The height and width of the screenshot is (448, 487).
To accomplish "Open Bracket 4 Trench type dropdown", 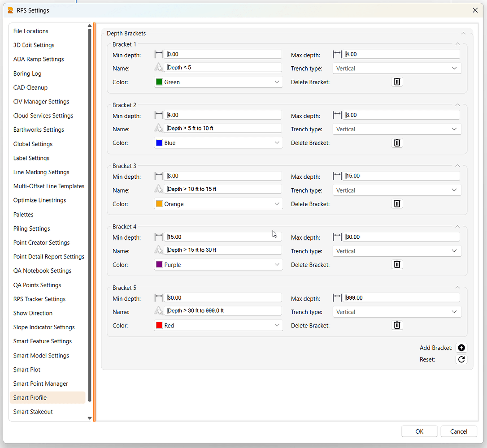I will (396, 251).
